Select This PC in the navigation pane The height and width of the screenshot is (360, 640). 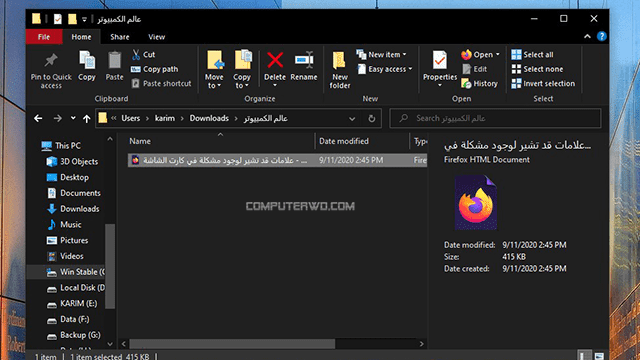[x=61, y=145]
